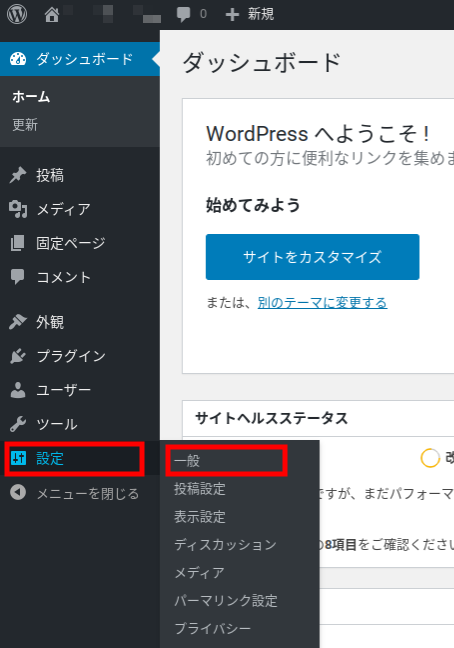Image resolution: width=454 pixels, height=648 pixels.
Task: Choose 一般 in the settings flyout
Action: pos(187,460)
